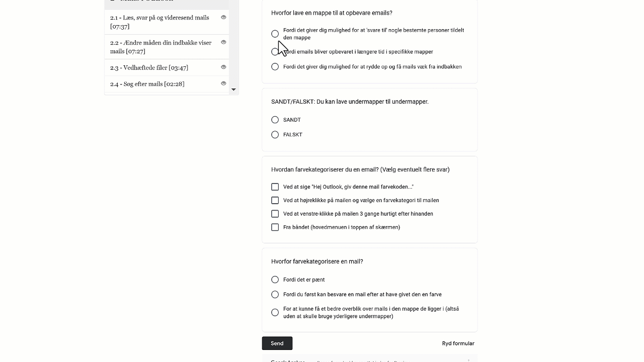Select "For at kunne få et bedre overblik" answer
The image size is (644, 362).
point(275,312)
